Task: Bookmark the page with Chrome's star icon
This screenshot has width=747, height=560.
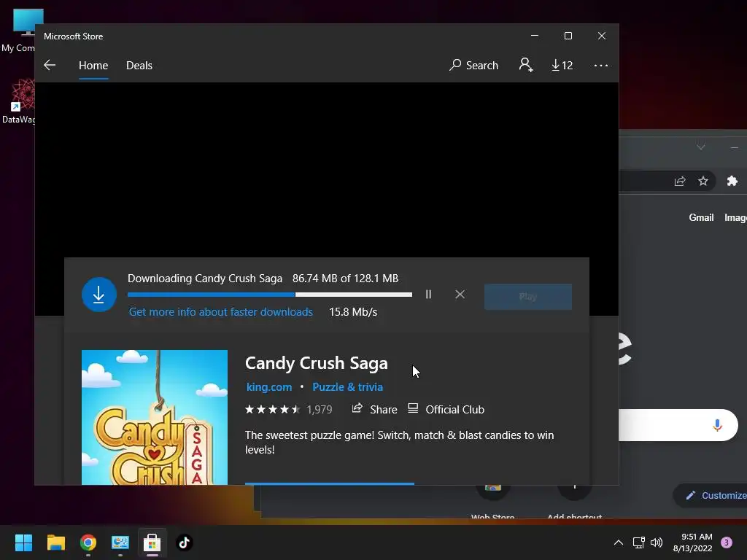Action: [703, 181]
